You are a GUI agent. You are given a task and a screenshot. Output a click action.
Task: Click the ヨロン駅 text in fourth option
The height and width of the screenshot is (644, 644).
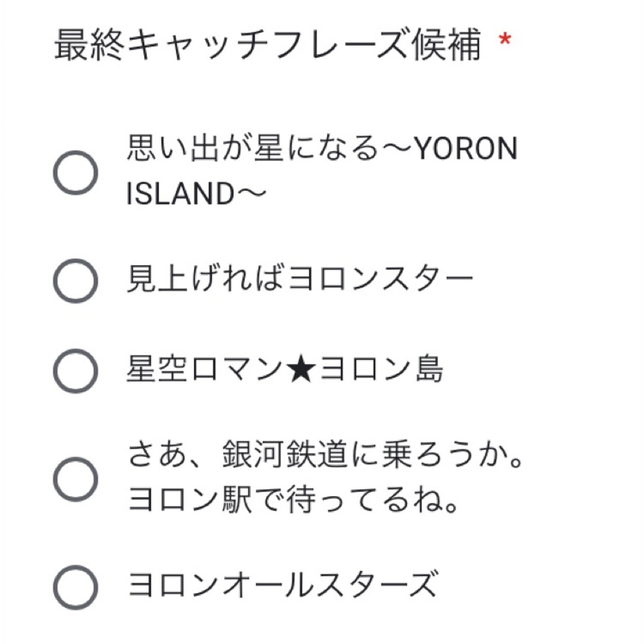190,500
